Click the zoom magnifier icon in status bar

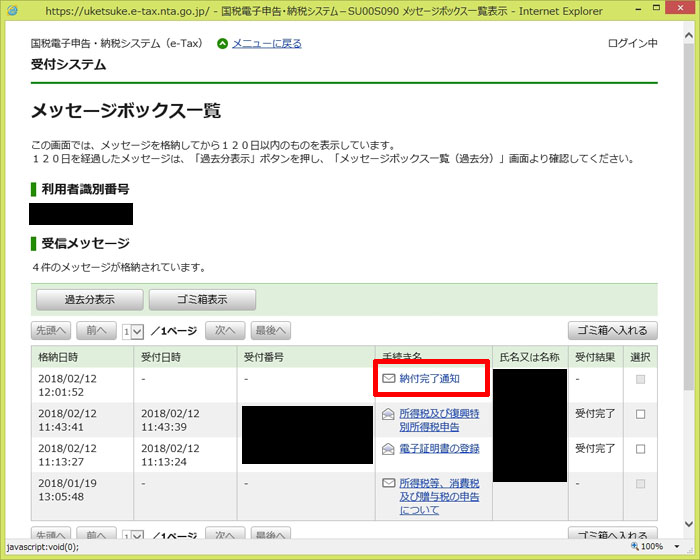(634, 546)
